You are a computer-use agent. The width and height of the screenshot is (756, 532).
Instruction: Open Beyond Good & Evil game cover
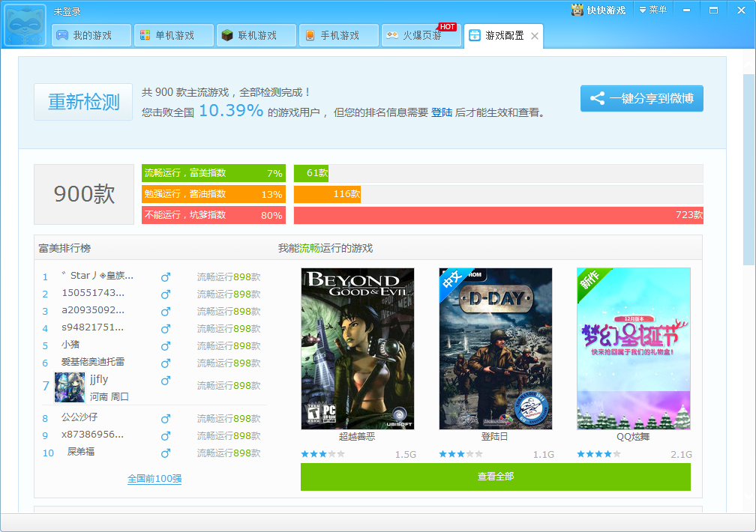point(357,348)
